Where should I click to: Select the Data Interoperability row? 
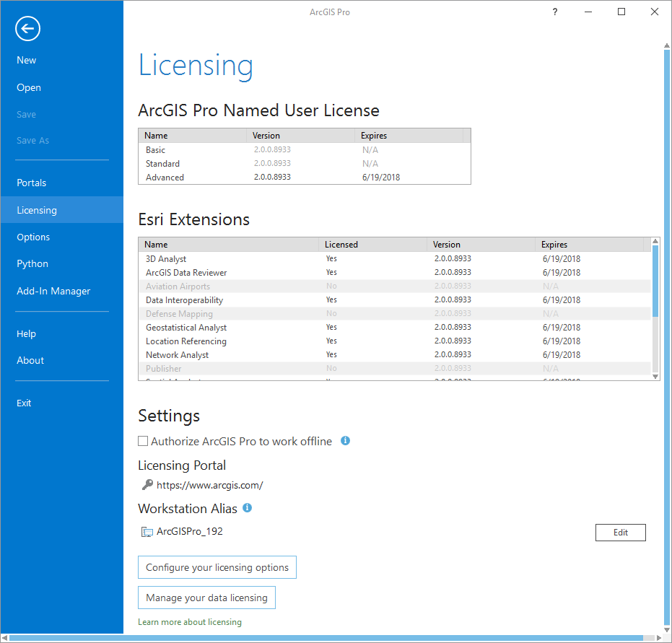click(x=395, y=300)
